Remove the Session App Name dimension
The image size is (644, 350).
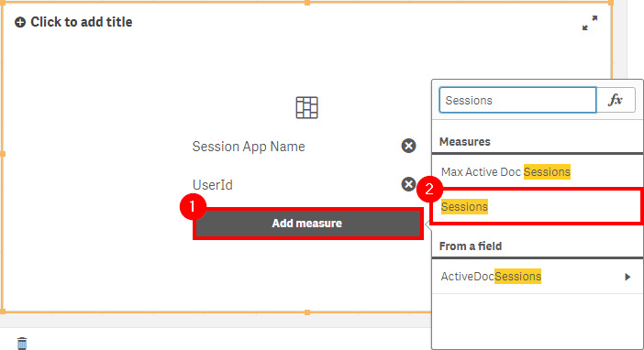[408, 146]
